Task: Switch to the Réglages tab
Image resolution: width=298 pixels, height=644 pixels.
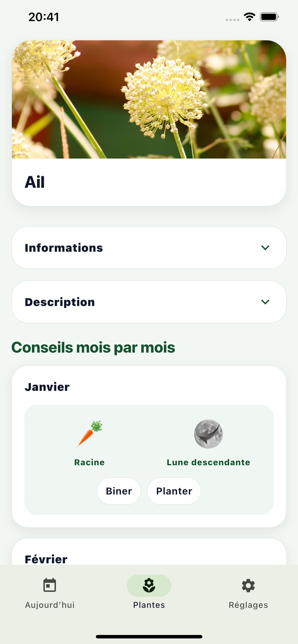Action: [248, 605]
